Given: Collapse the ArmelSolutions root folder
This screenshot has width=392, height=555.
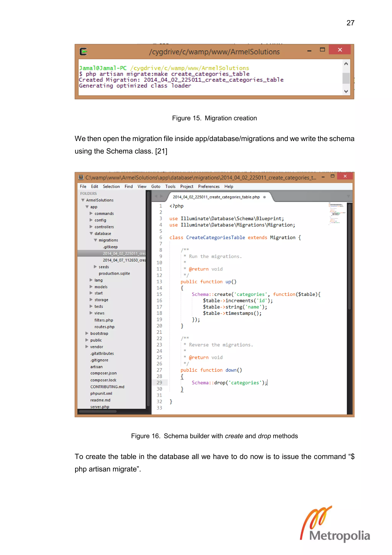Looking at the screenshot, I should click(x=83, y=200).
